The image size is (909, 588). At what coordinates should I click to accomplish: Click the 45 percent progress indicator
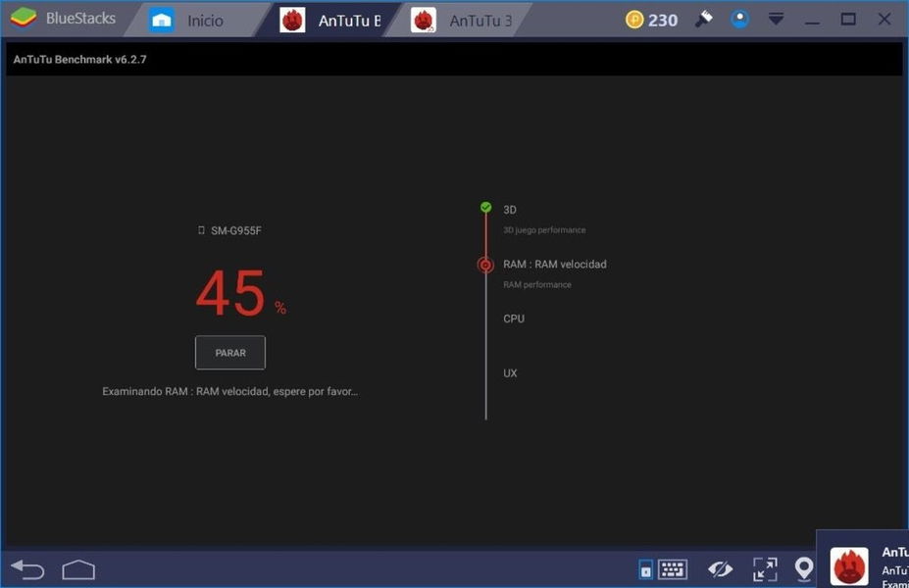241,294
